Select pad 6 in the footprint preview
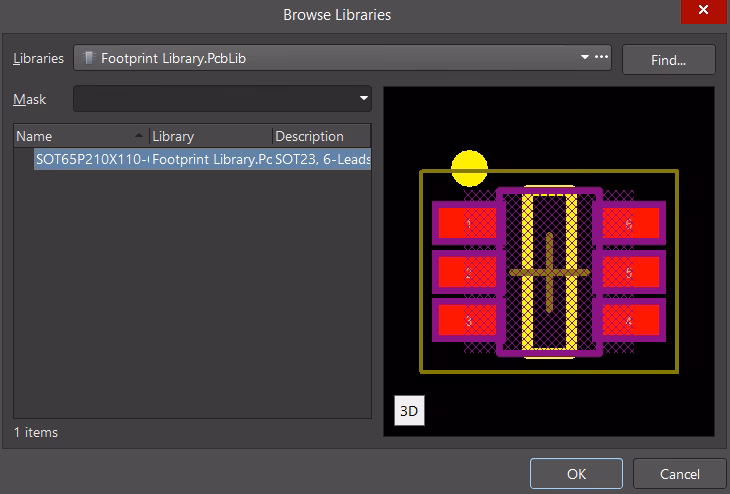 (629, 224)
